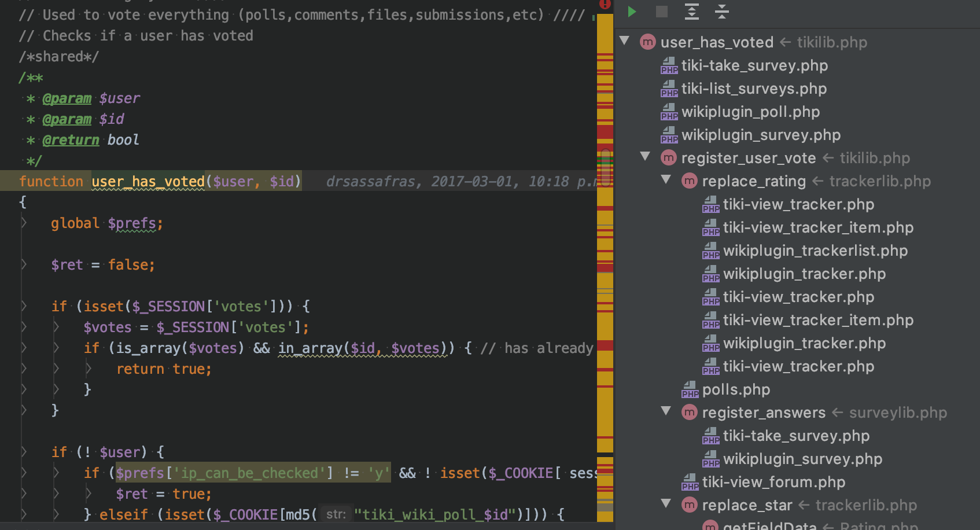Click the Collapse All icon in hierarchy toolbar

pyautogui.click(x=721, y=11)
